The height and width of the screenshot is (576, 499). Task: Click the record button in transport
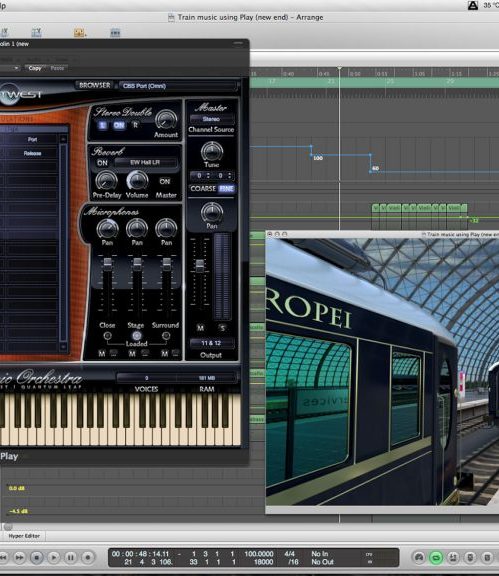point(87,558)
